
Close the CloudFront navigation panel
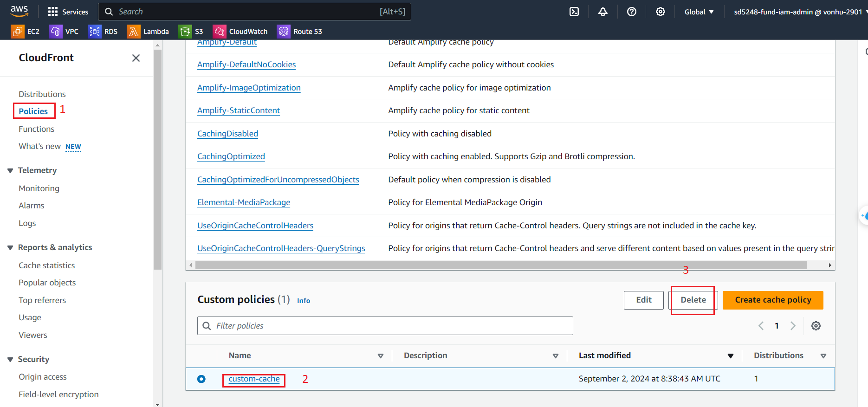tap(136, 58)
